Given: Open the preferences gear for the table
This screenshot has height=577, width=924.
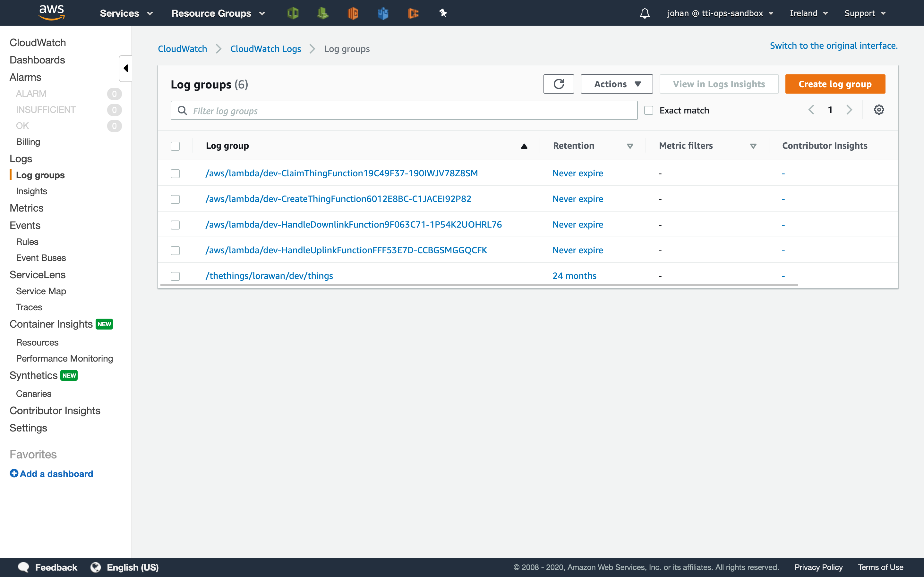Looking at the screenshot, I should tap(879, 110).
